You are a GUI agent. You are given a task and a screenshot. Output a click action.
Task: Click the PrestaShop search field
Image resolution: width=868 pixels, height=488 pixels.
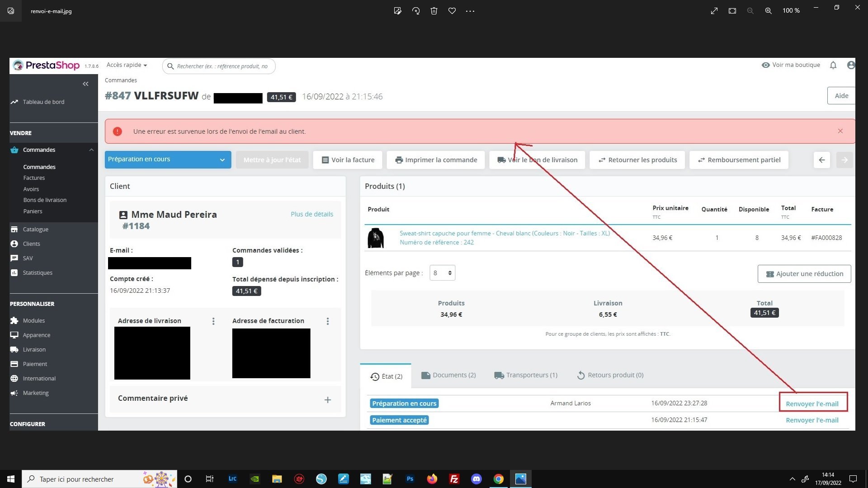click(x=222, y=66)
